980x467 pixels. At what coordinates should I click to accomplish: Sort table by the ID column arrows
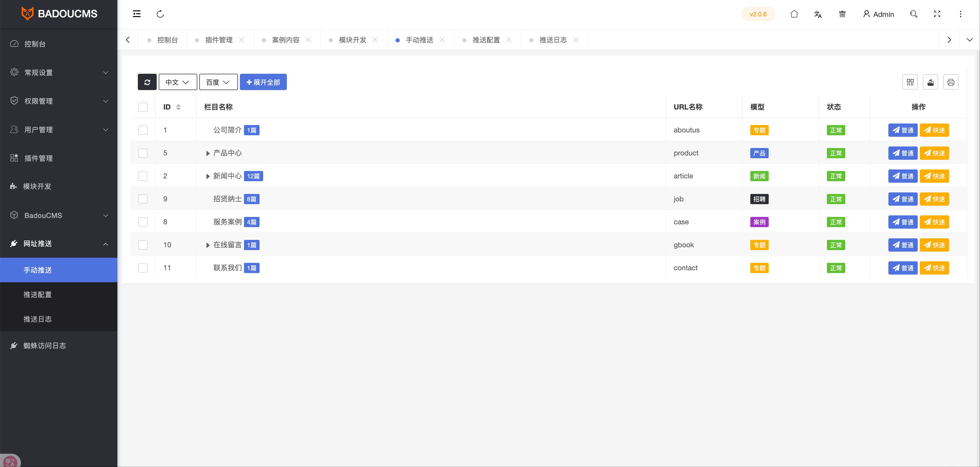178,107
